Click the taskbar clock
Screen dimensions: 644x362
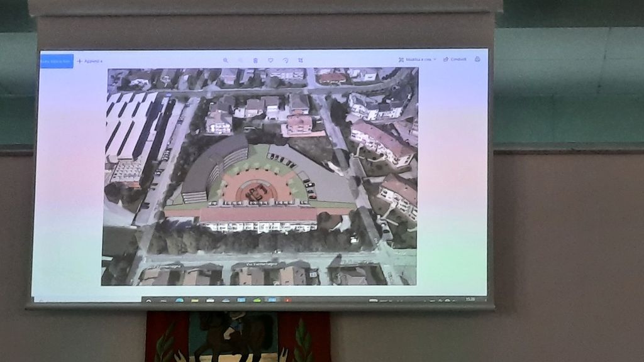471,299
